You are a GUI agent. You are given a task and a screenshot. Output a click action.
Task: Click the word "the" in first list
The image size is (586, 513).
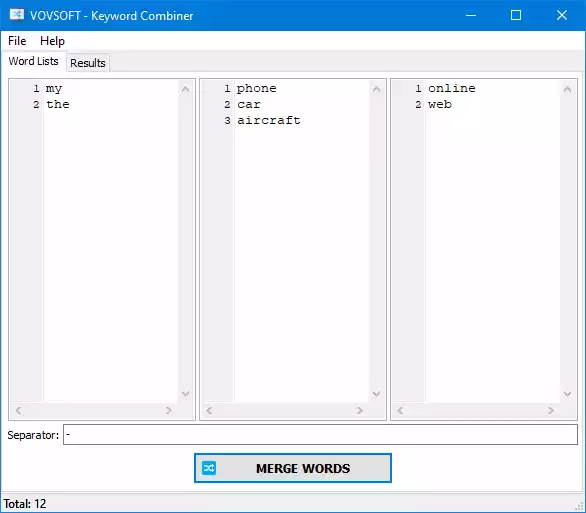pos(58,104)
